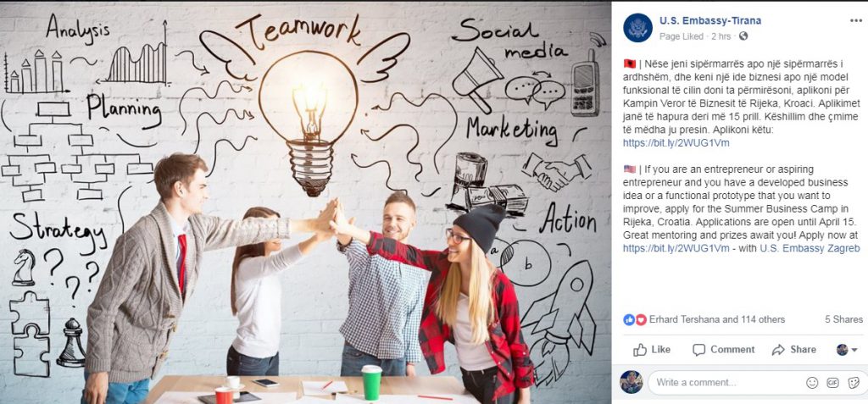Click the Share button
868x404 pixels.
(793, 350)
